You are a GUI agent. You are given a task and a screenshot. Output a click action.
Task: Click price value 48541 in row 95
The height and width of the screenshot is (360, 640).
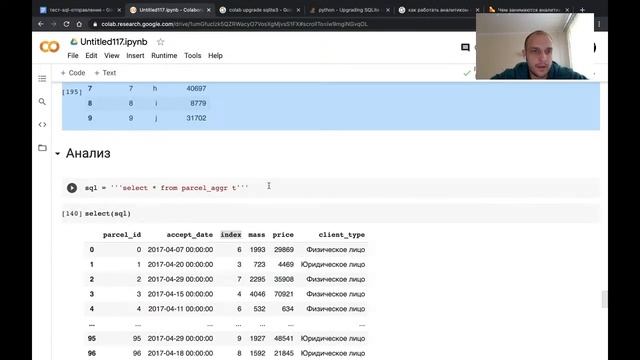[284, 338]
